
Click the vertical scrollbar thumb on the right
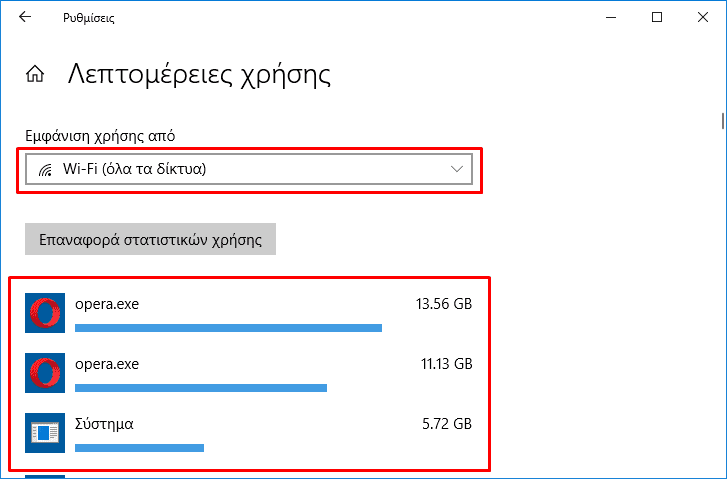click(723, 121)
